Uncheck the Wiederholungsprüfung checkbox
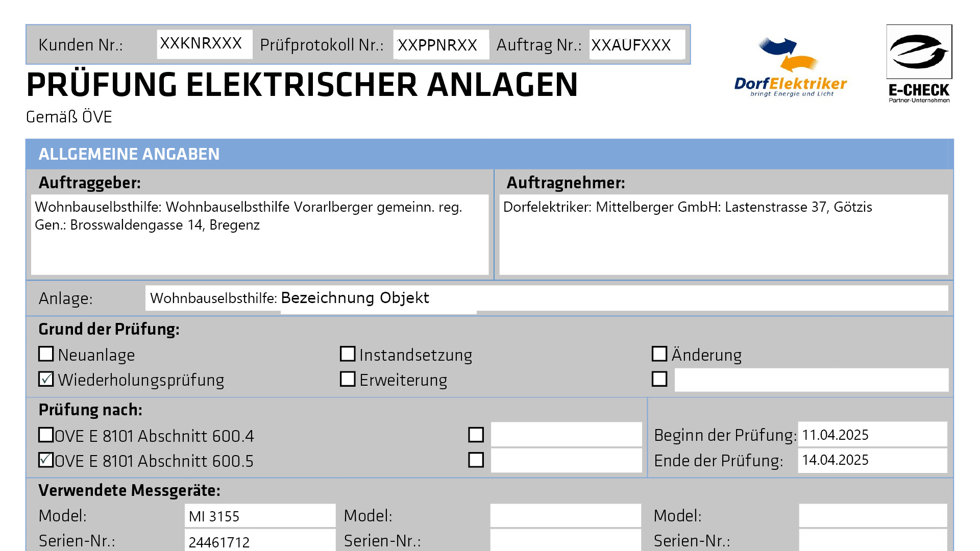The width and height of the screenshot is (980, 551). 45,379
